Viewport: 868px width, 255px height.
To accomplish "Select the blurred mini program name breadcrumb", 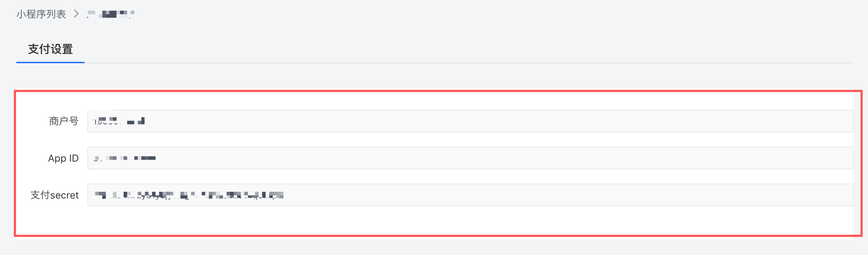I will 110,14.
